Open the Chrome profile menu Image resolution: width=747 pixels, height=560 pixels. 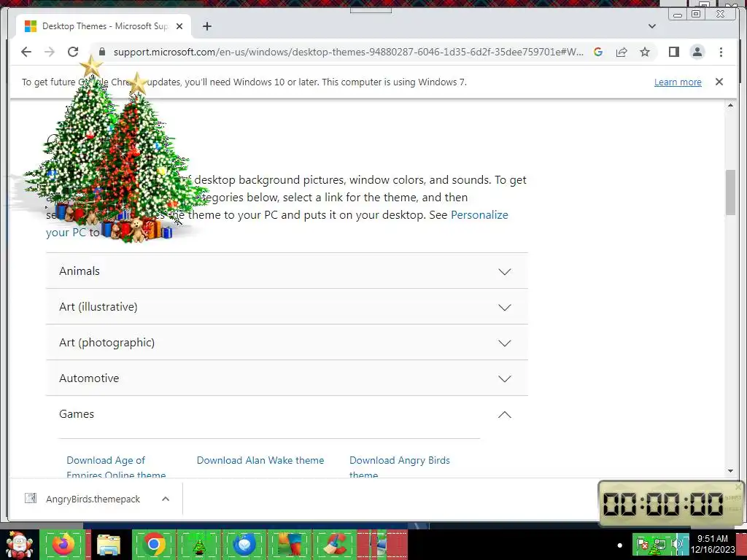click(697, 52)
